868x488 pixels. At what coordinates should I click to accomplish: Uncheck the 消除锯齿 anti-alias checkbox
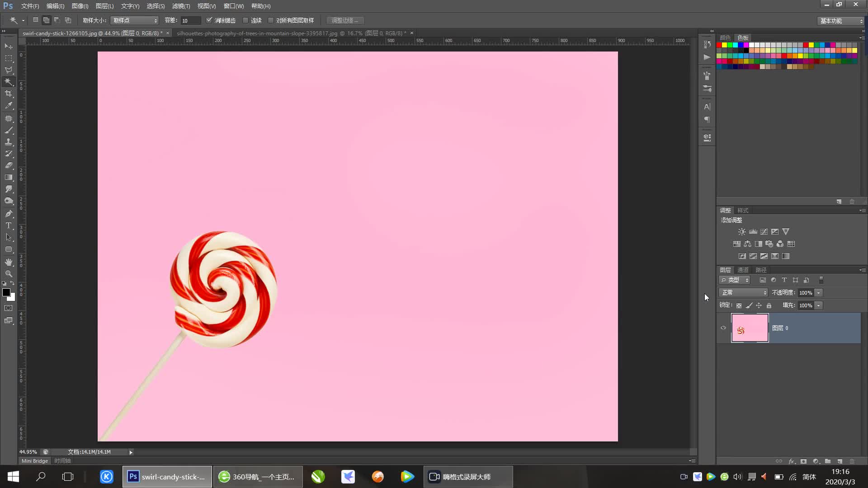pyautogui.click(x=209, y=20)
